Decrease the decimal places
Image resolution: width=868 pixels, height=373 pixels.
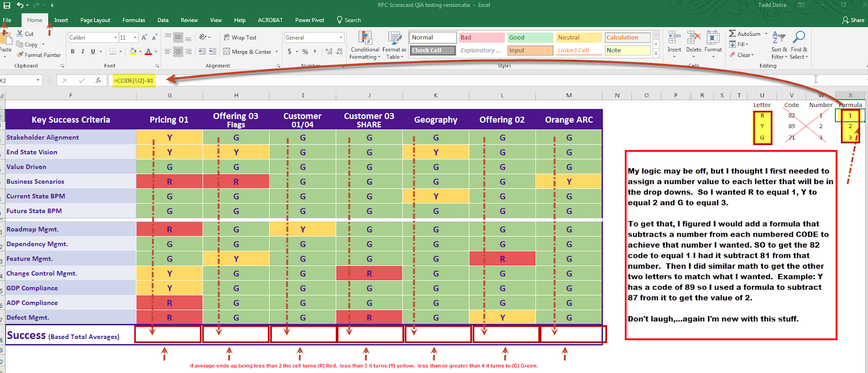340,52
